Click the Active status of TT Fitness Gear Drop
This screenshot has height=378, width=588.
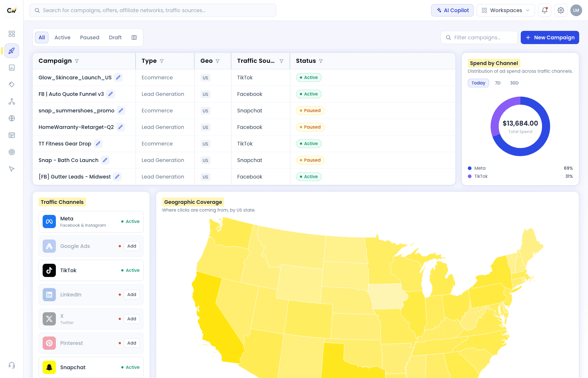click(309, 144)
